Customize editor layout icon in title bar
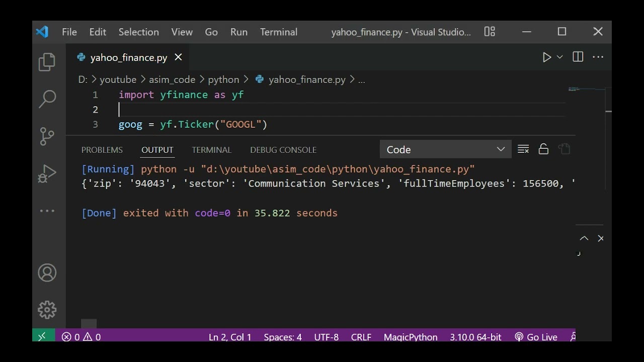The image size is (644, 362). [490, 32]
